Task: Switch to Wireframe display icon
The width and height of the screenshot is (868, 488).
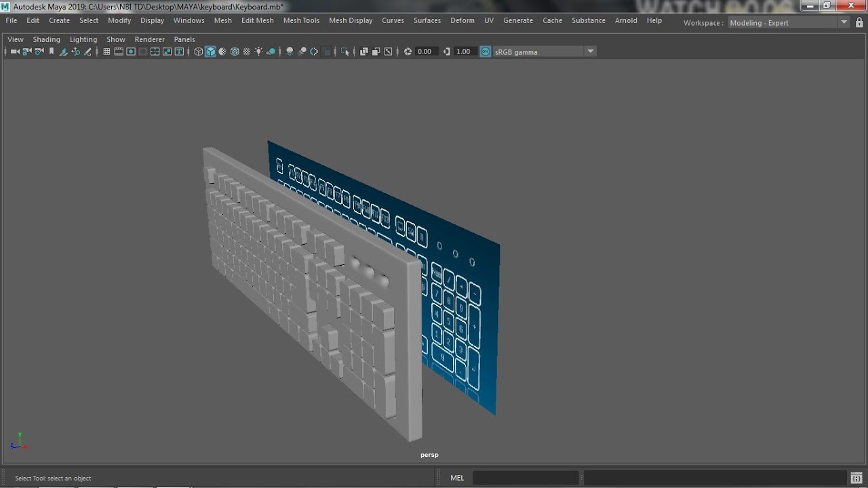Action: coord(199,52)
